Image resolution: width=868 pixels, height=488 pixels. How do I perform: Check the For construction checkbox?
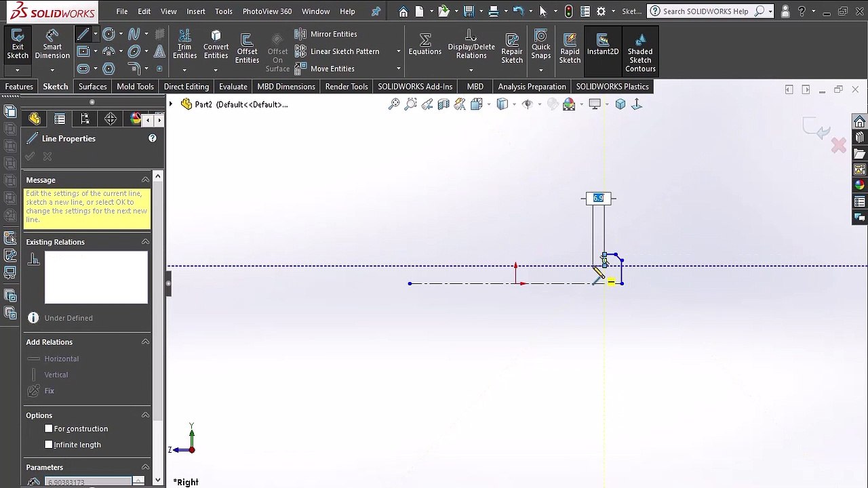click(x=49, y=429)
